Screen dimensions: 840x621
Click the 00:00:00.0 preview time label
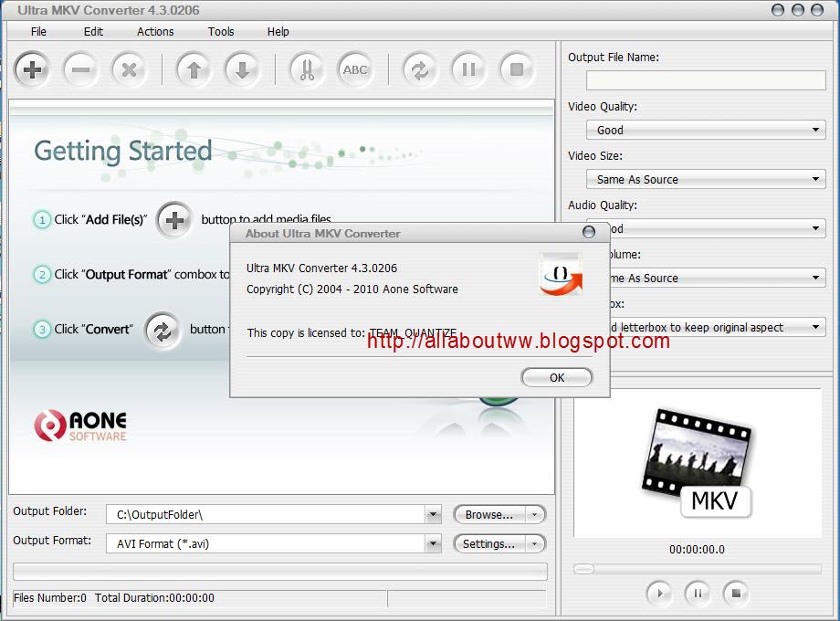click(697, 549)
